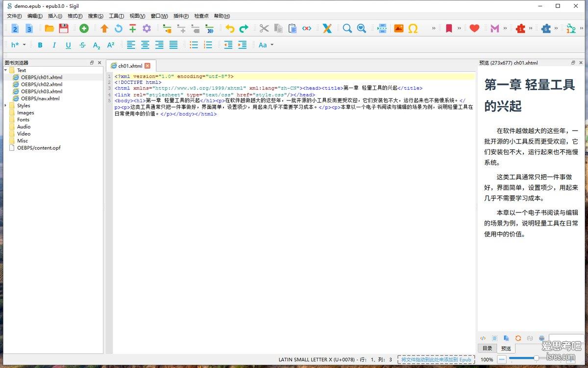Click the zoom slider handle
This screenshot has width=588, height=368.
click(x=537, y=359)
